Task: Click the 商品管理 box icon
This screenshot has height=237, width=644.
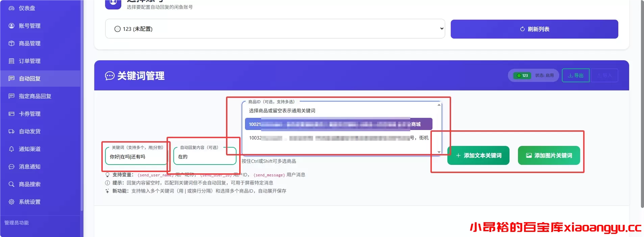Action: pos(11,43)
